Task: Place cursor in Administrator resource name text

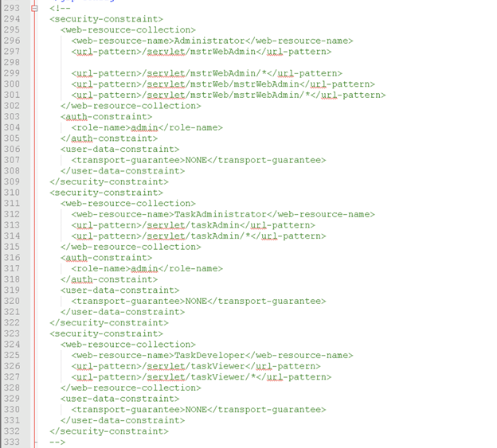Action: point(209,41)
